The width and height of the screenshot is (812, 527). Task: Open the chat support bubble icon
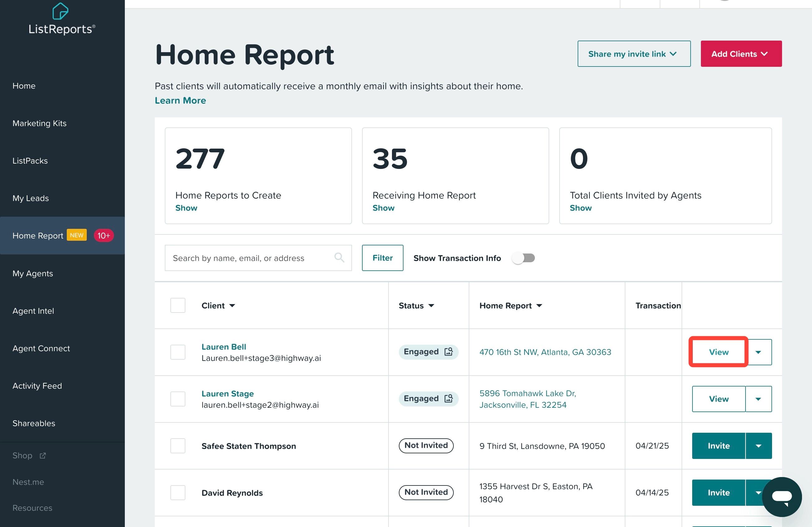(x=782, y=496)
